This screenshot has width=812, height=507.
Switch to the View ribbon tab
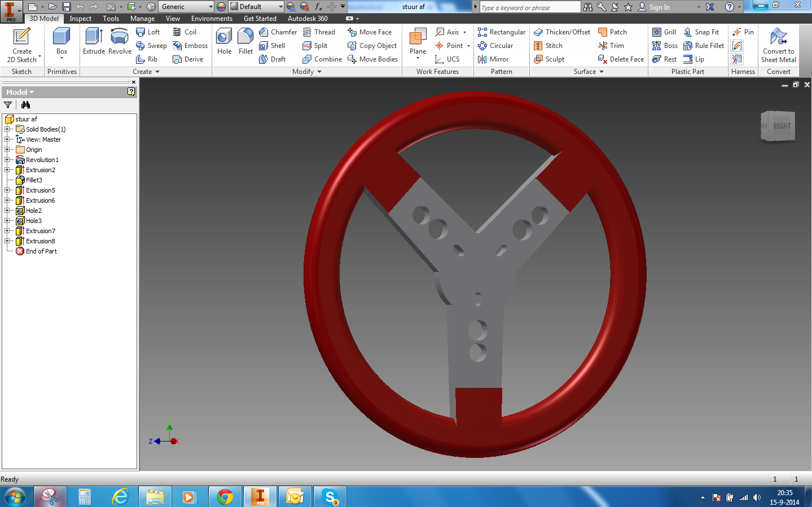(173, 19)
